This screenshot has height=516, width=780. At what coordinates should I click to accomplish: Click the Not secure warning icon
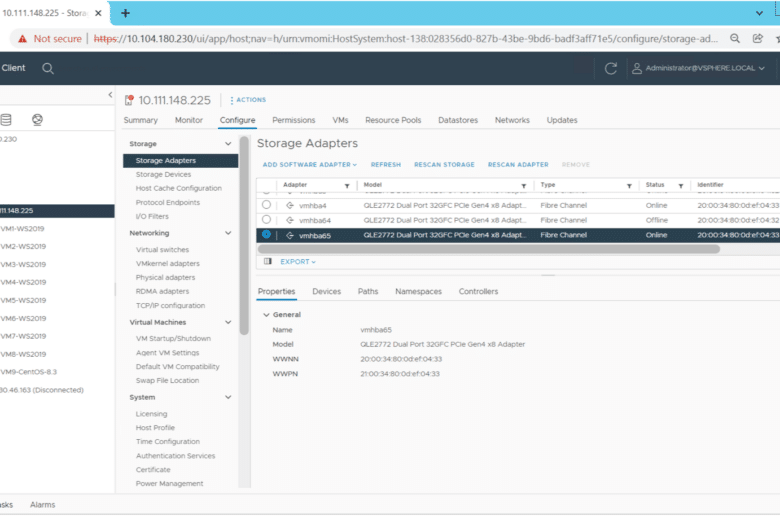[x=22, y=39]
